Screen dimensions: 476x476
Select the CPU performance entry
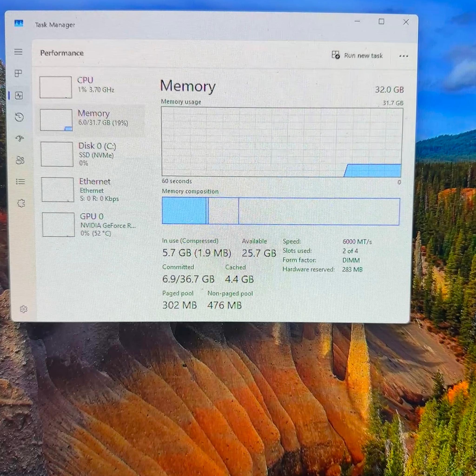(91, 87)
